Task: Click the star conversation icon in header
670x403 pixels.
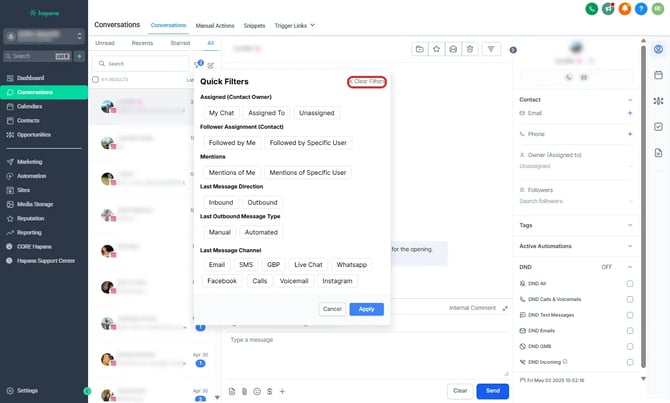Action: pyautogui.click(x=437, y=48)
